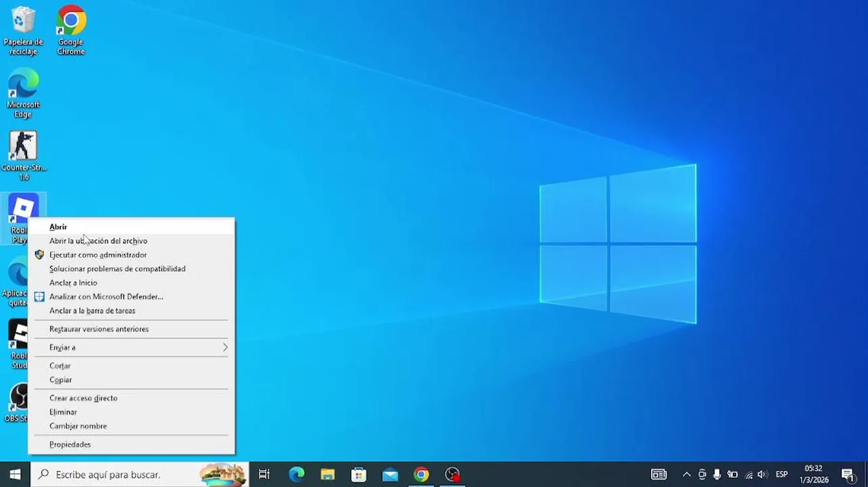
Task: Show hidden system tray icons
Action: pyautogui.click(x=687, y=474)
